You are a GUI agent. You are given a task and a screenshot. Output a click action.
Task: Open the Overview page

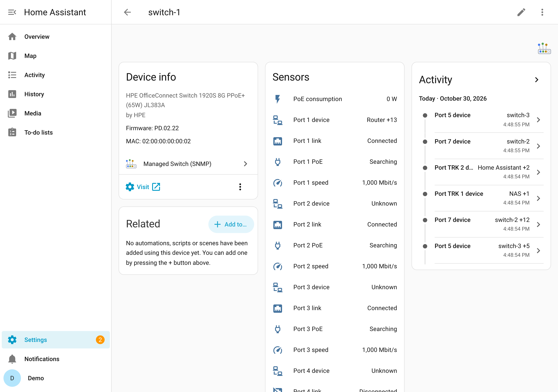pos(56,37)
